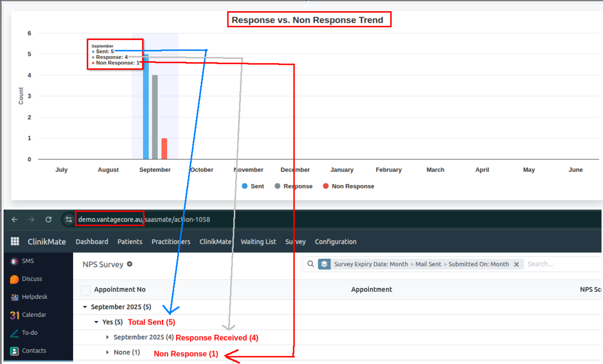
Task: Open the Patients menu
Action: pos(130,242)
